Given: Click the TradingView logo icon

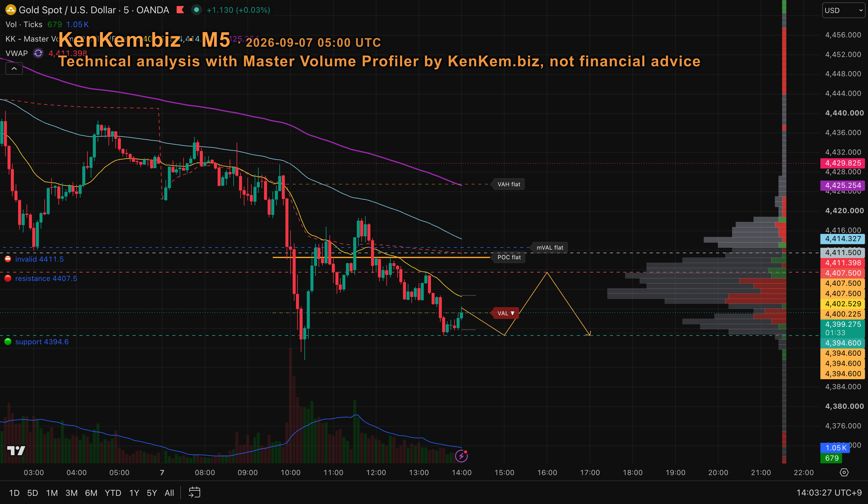Looking at the screenshot, I should [x=16, y=450].
